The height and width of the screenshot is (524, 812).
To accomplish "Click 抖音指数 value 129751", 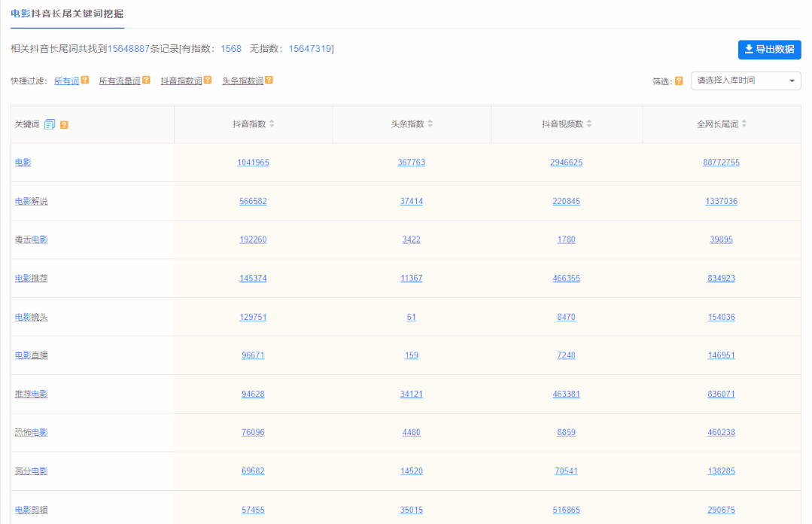I will pos(253,317).
